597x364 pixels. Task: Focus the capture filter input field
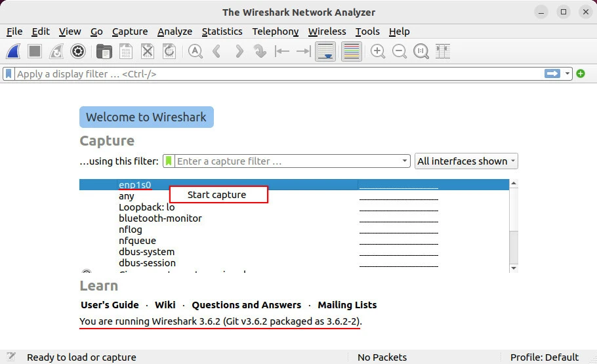pyautogui.click(x=287, y=161)
